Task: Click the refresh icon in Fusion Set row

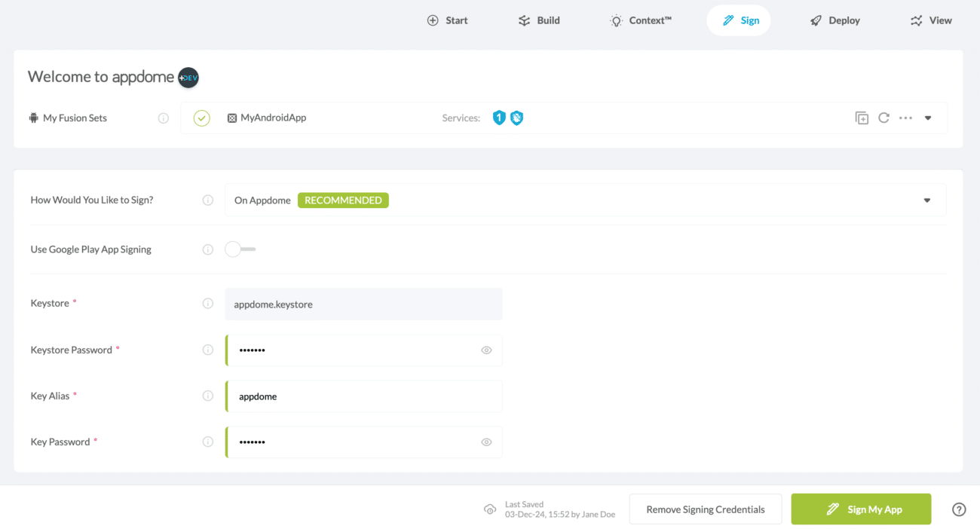Action: [x=884, y=118]
